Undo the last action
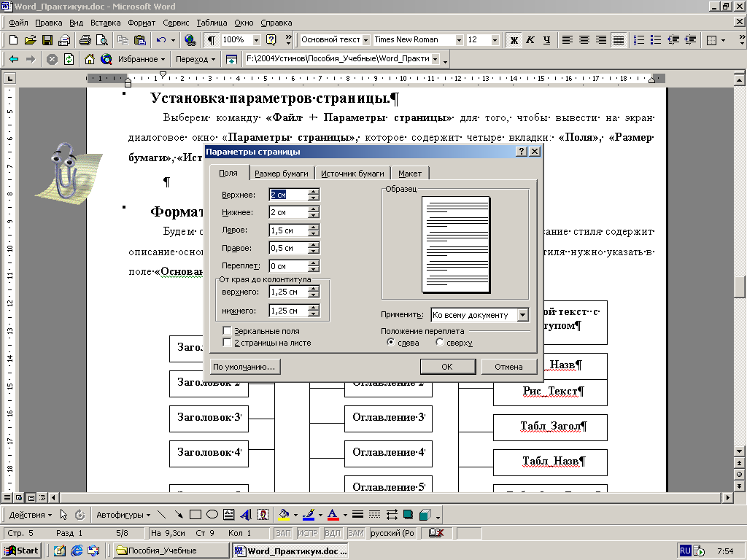Screen dimensions: 747x560 (x=161, y=40)
